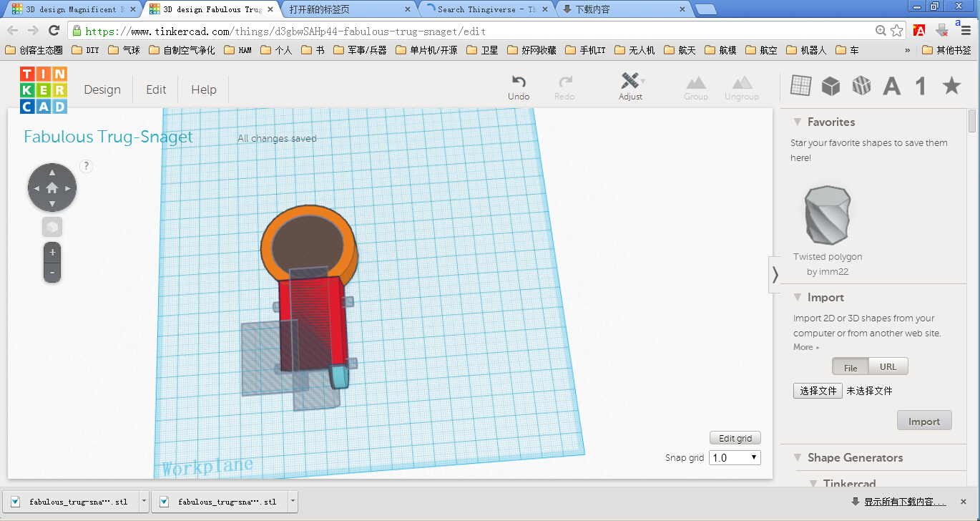Click the fit view cube button
The width and height of the screenshot is (980, 521).
click(x=52, y=228)
